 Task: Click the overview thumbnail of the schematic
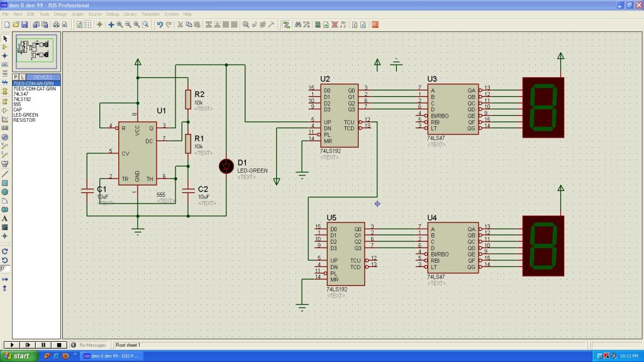point(36,52)
